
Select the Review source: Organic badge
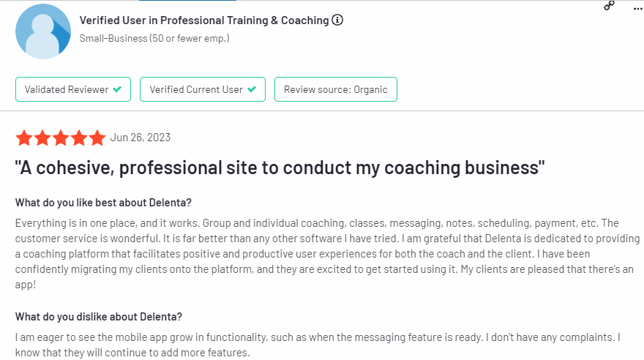pyautogui.click(x=336, y=89)
